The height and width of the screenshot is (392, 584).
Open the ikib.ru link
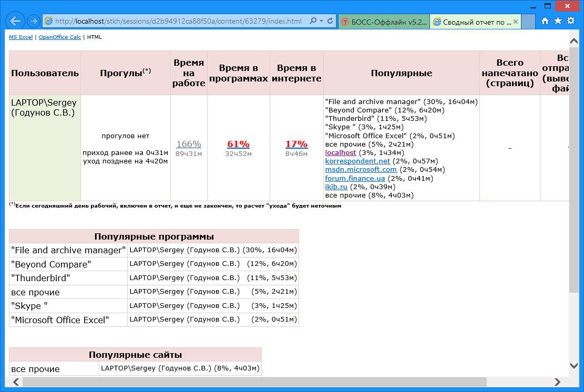[336, 187]
